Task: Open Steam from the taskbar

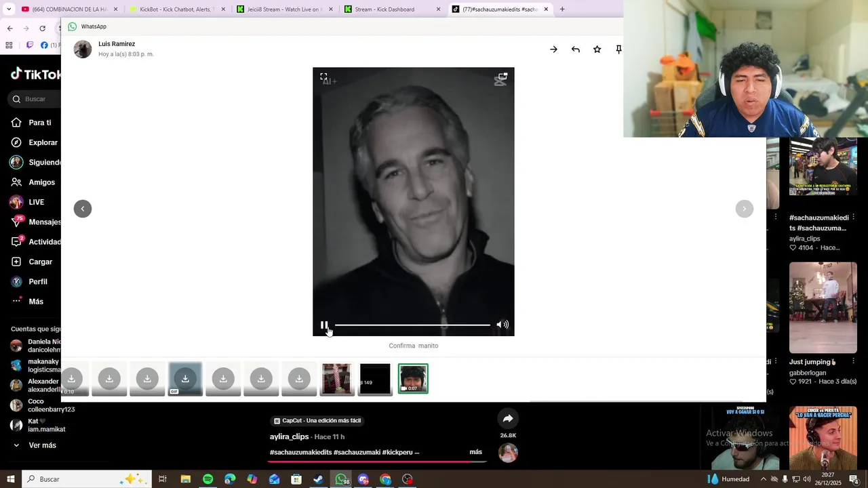Action: click(x=318, y=479)
